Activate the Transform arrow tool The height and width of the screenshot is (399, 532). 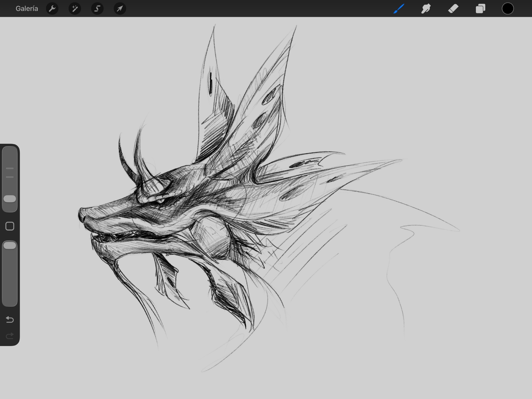coord(120,9)
